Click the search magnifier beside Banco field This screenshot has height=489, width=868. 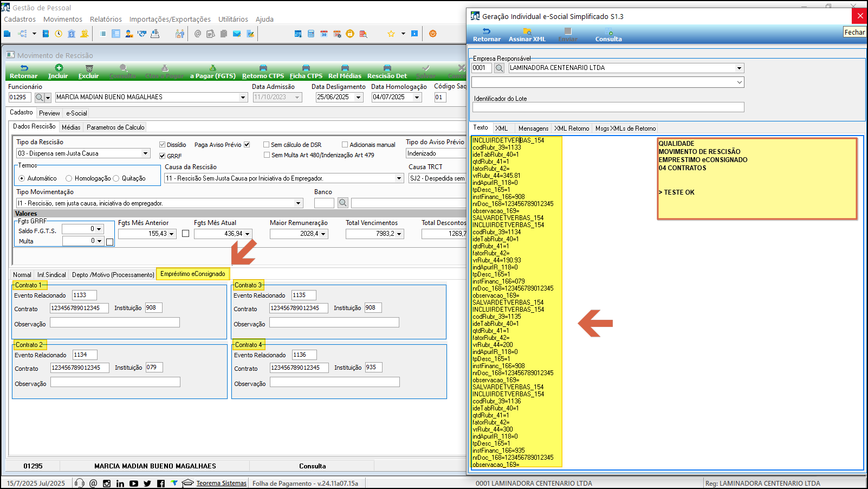pos(343,203)
